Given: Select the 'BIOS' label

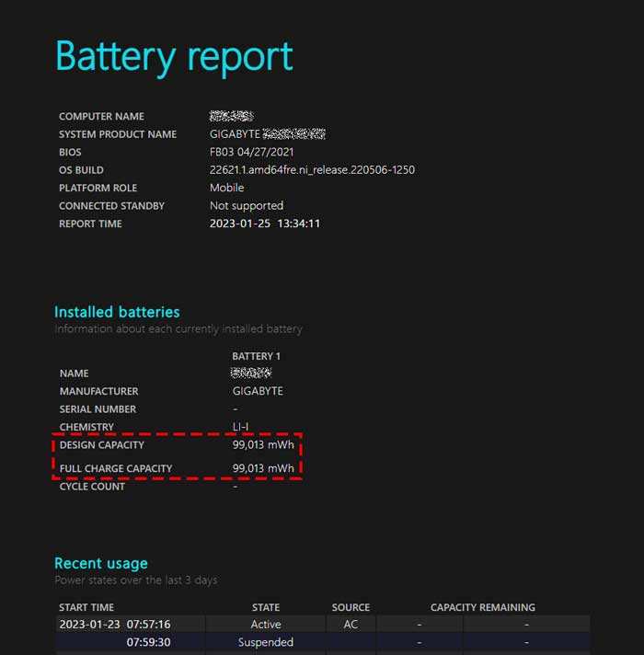Looking at the screenshot, I should [70, 153].
